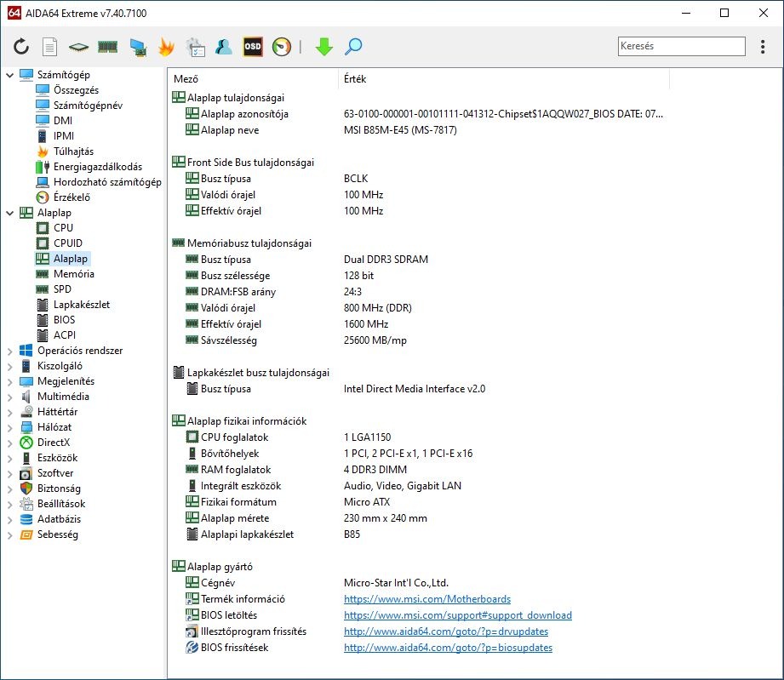Collapse the Számítógép tree node
Screen dimensions: 784x680
click(x=9, y=75)
